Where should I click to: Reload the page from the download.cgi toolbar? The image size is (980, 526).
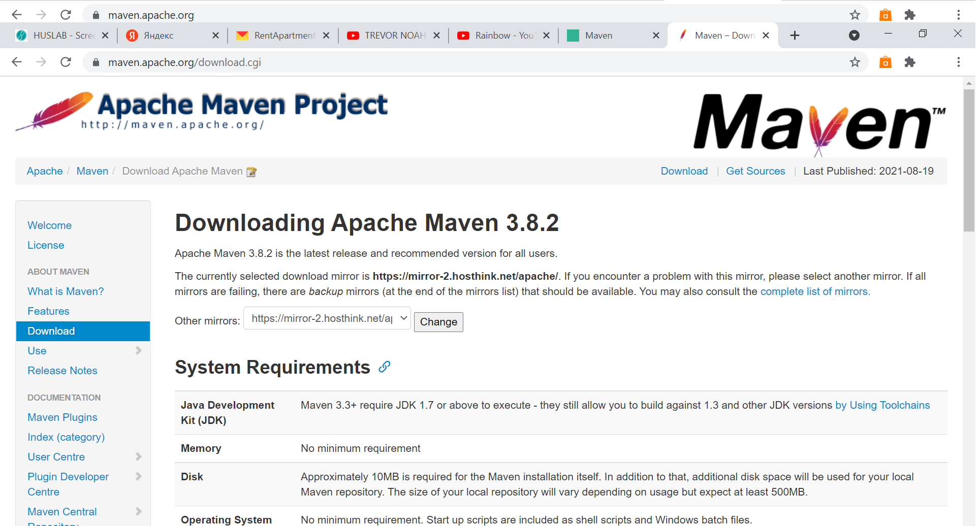[66, 62]
